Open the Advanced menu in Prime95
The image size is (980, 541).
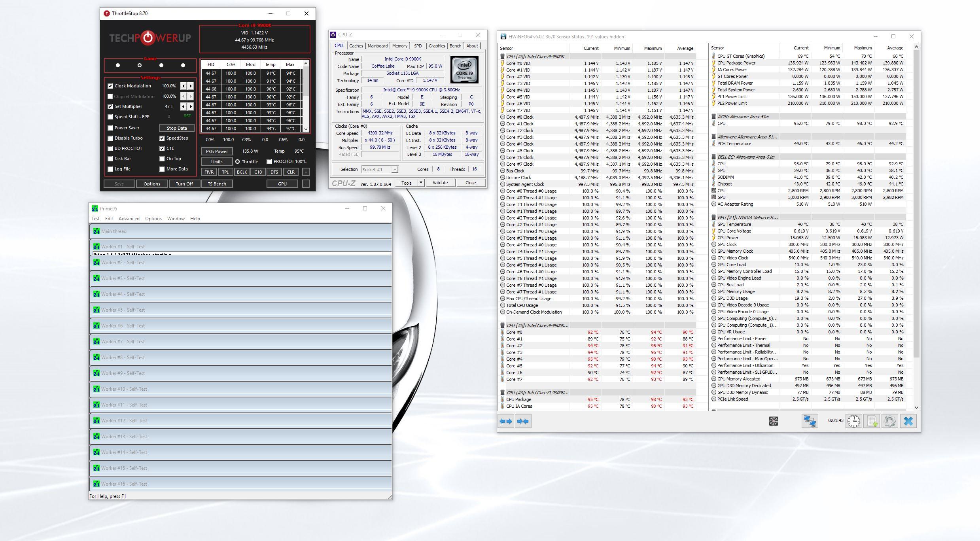(x=129, y=219)
